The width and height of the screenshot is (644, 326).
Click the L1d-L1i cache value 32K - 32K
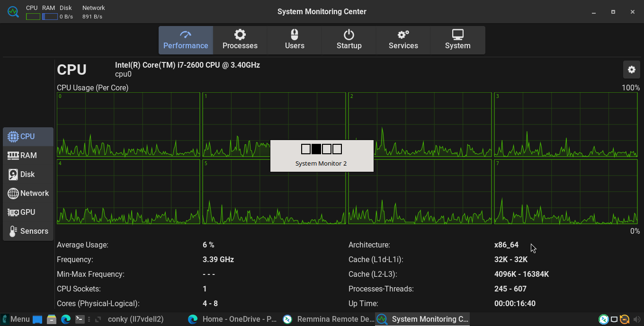coord(511,259)
